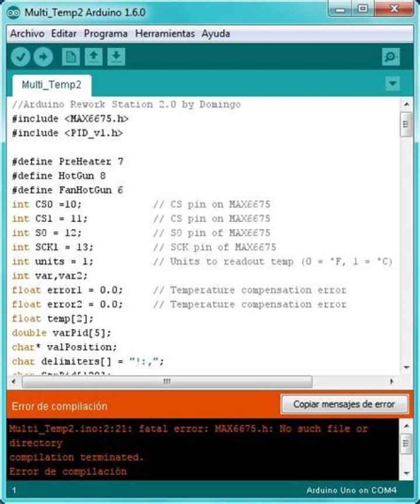
Task: Click the horizontal scrollbar left arrow
Action: 13,381
